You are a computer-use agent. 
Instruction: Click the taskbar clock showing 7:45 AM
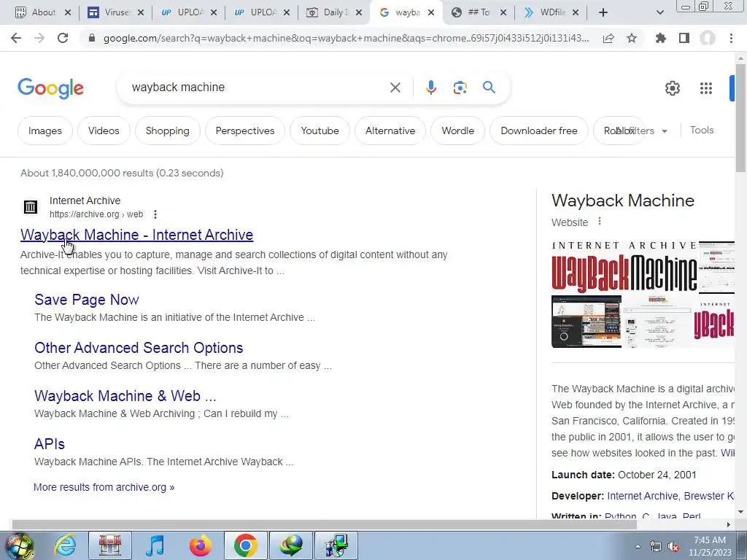point(710,546)
